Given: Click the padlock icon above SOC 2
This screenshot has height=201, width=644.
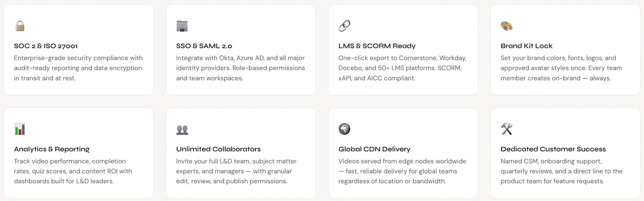Looking at the screenshot, I should 20,26.
